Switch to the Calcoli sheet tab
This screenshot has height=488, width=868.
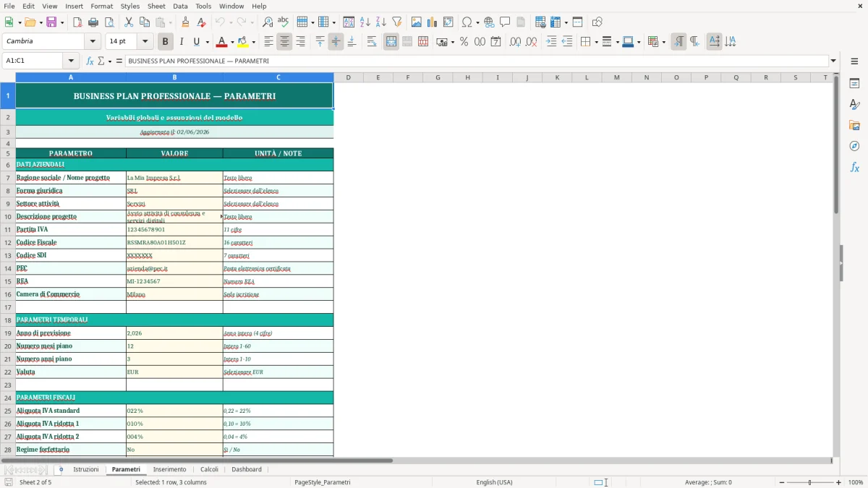209,469
